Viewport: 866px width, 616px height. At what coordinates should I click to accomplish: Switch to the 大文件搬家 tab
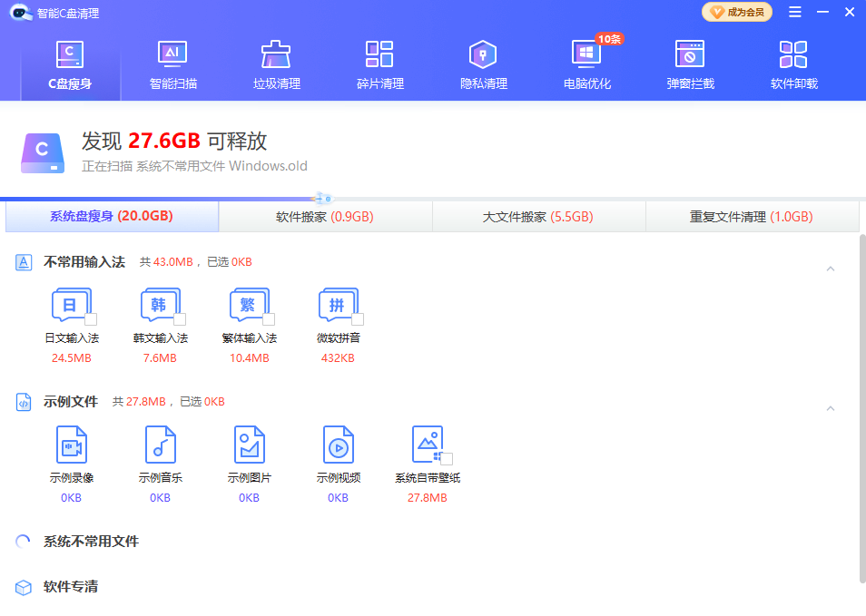(538, 217)
